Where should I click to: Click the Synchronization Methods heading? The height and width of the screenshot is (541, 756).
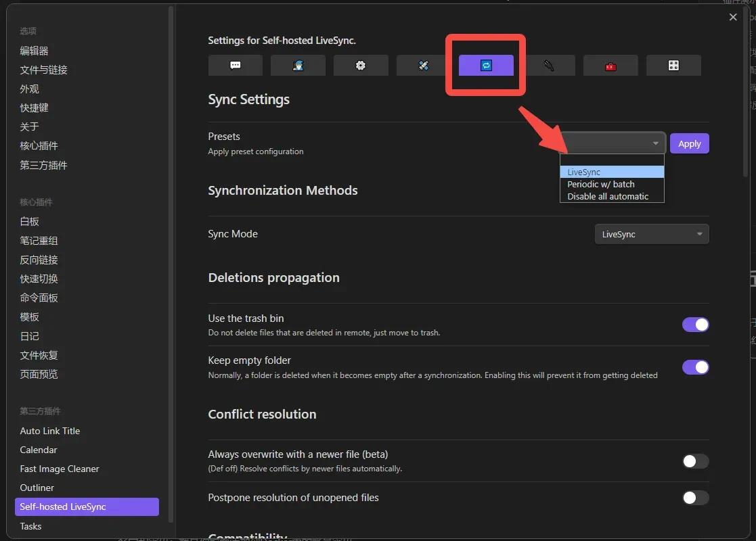tap(283, 190)
